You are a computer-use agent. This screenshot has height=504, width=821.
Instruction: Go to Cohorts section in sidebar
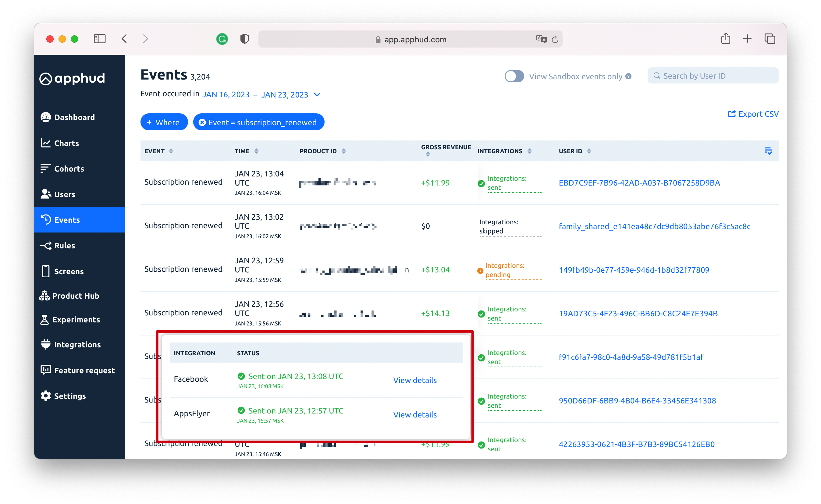click(x=69, y=169)
